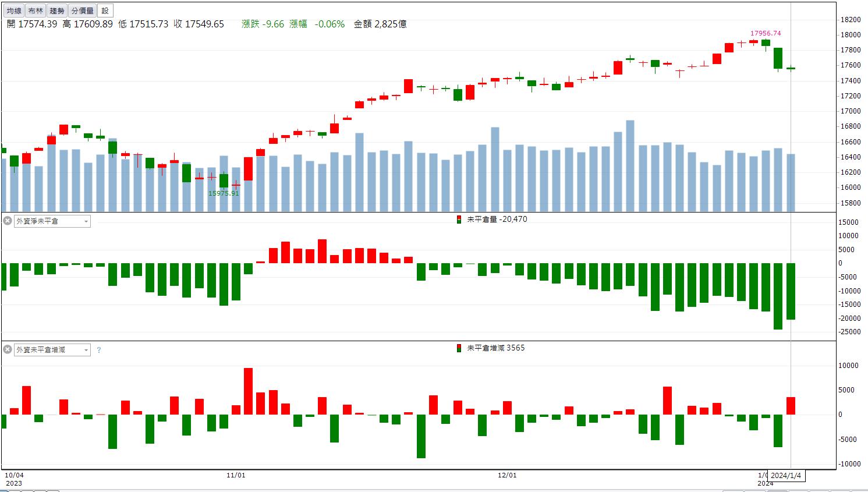
Task: Toggle the 布林 Bollinger bands overlay
Action: (x=36, y=10)
